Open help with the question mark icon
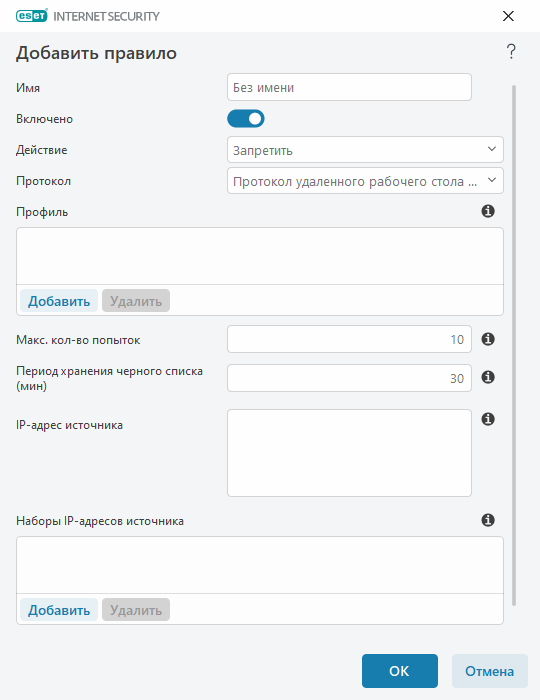The image size is (540, 700). coord(511,52)
